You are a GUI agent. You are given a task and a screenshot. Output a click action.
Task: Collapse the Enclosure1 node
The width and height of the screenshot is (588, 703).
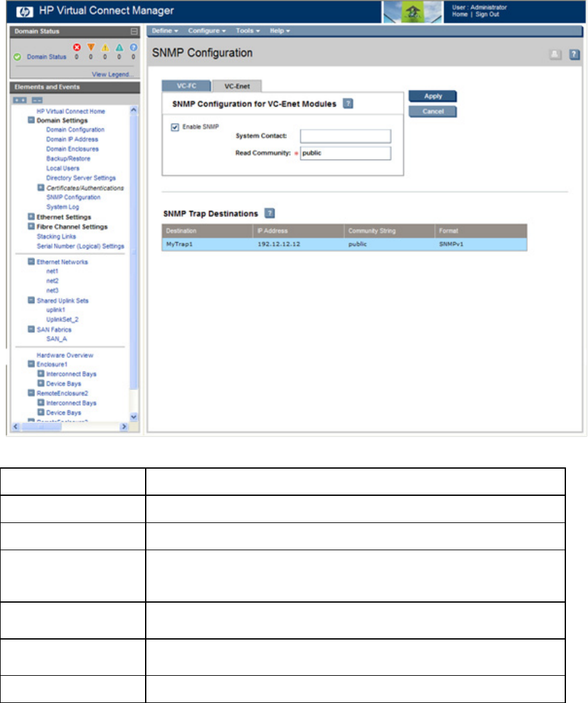click(31, 364)
